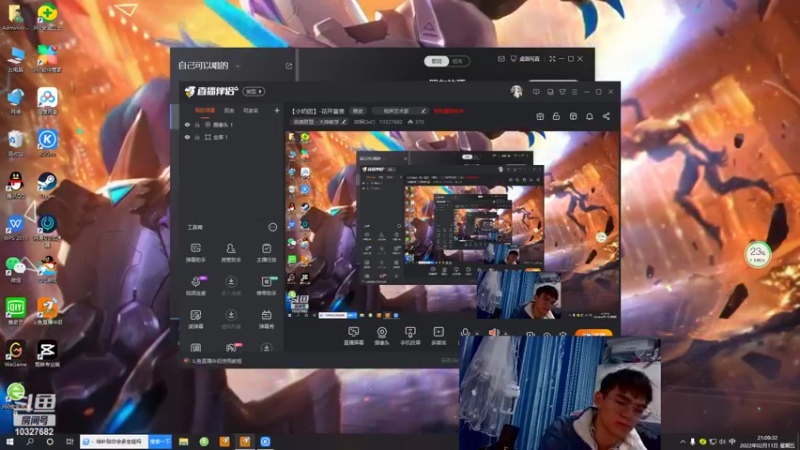Add a new scene with plus button
Image resolution: width=800 pixels, height=450 pixels.
pyautogui.click(x=277, y=111)
